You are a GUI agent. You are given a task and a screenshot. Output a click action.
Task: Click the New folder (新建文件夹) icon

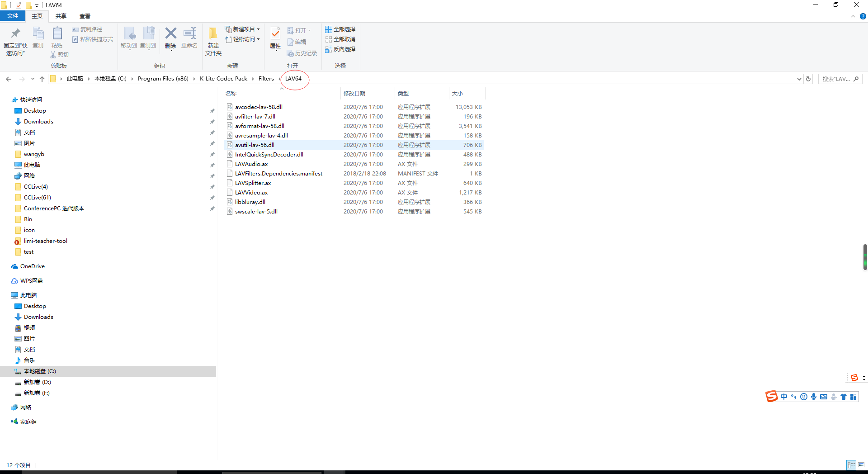click(x=213, y=34)
